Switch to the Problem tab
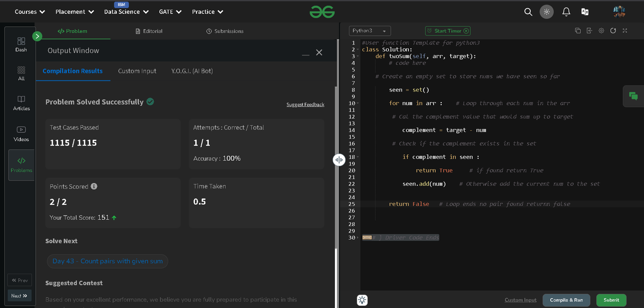Viewport: 644px width, 308px height. pyautogui.click(x=72, y=31)
